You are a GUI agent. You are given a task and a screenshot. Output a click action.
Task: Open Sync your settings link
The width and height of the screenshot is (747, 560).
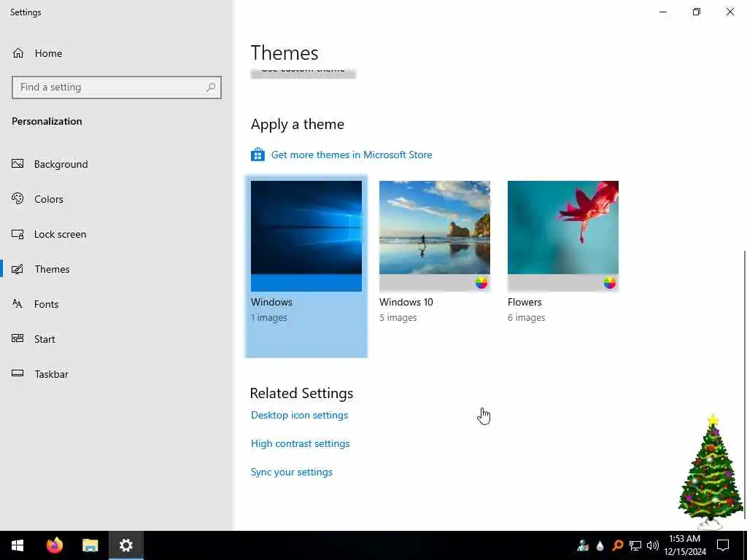[x=292, y=472]
